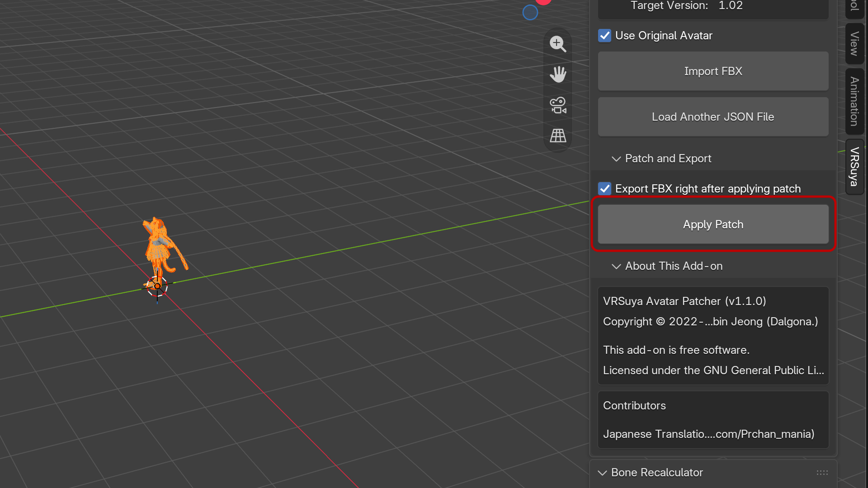Click the blue axis gizmo circle

point(530,13)
